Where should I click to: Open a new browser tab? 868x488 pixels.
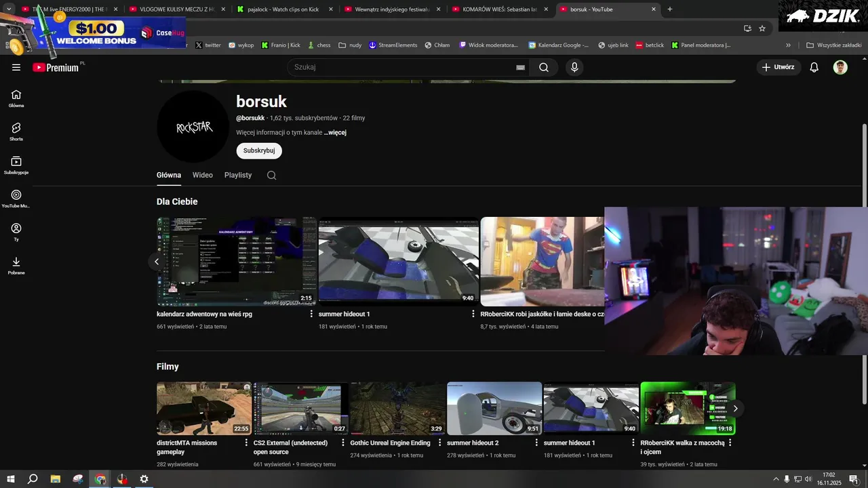(670, 9)
